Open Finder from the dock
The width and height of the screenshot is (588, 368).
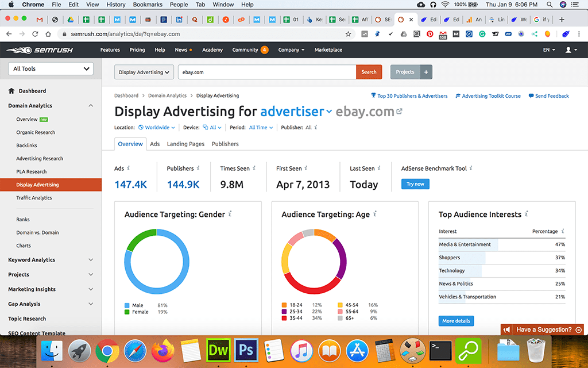pos(52,351)
